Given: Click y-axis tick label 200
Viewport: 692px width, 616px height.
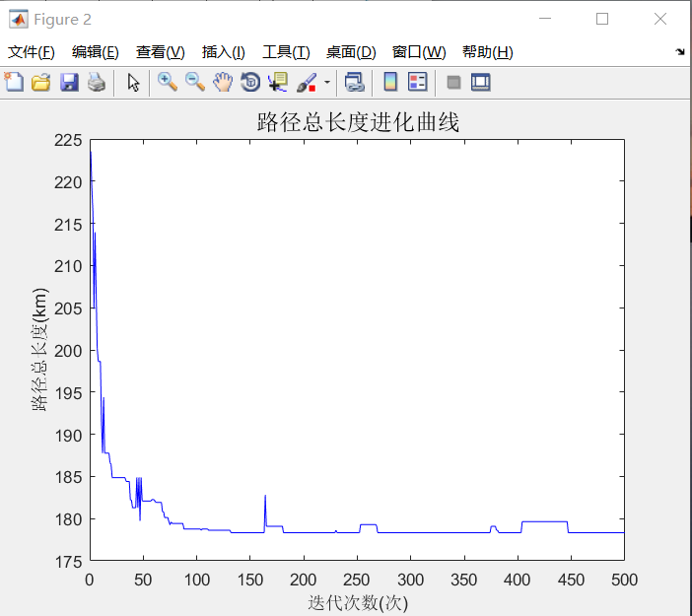Looking at the screenshot, I should point(68,351).
